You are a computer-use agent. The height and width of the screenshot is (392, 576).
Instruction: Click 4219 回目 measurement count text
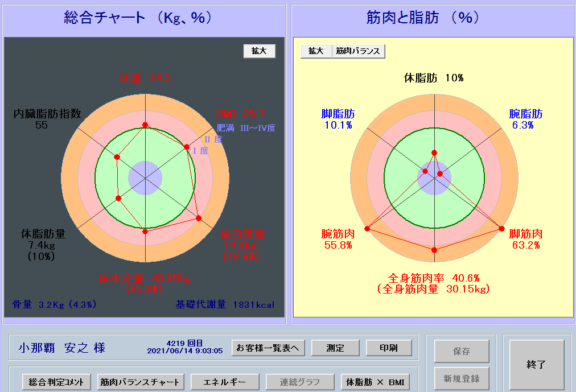click(185, 343)
